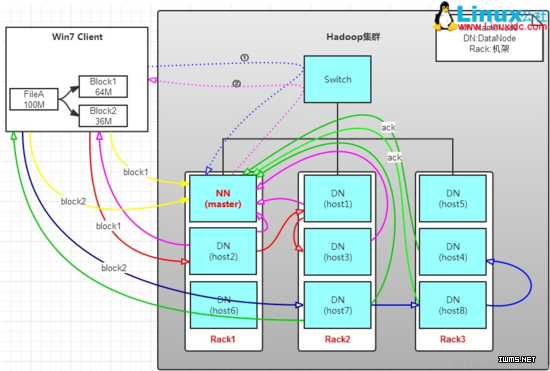
Task: Select the NN (master) node
Action: (x=223, y=198)
